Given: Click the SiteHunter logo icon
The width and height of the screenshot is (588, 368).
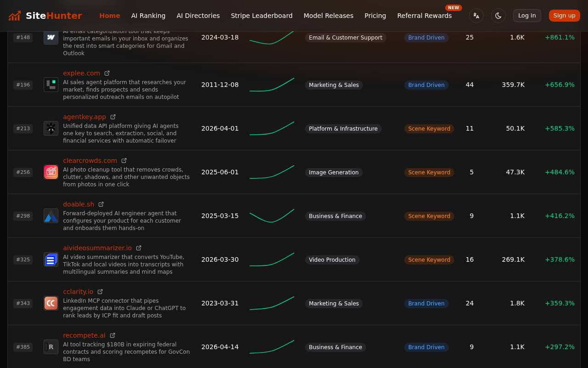Looking at the screenshot, I should 15,16.
